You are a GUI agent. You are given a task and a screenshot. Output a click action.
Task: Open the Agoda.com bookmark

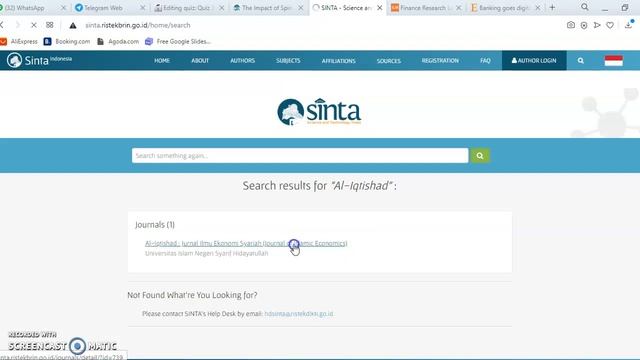(x=118, y=41)
